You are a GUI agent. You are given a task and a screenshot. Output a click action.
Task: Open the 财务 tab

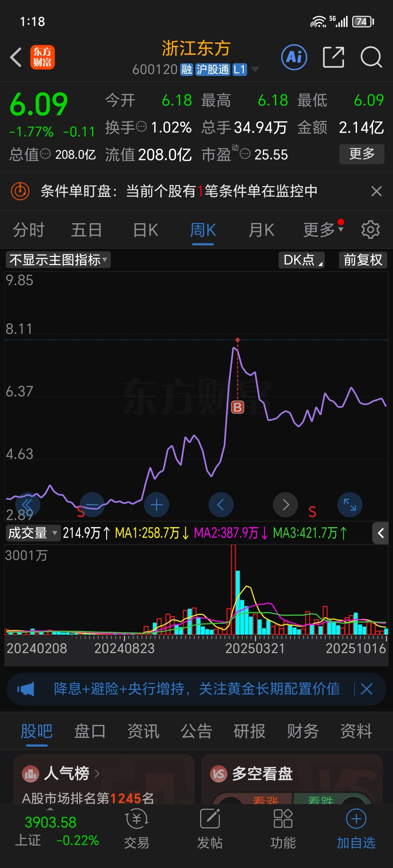[x=303, y=731]
